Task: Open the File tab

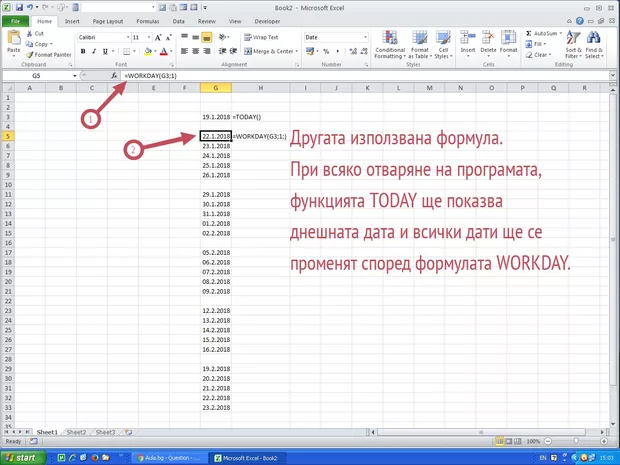Action: pos(15,21)
